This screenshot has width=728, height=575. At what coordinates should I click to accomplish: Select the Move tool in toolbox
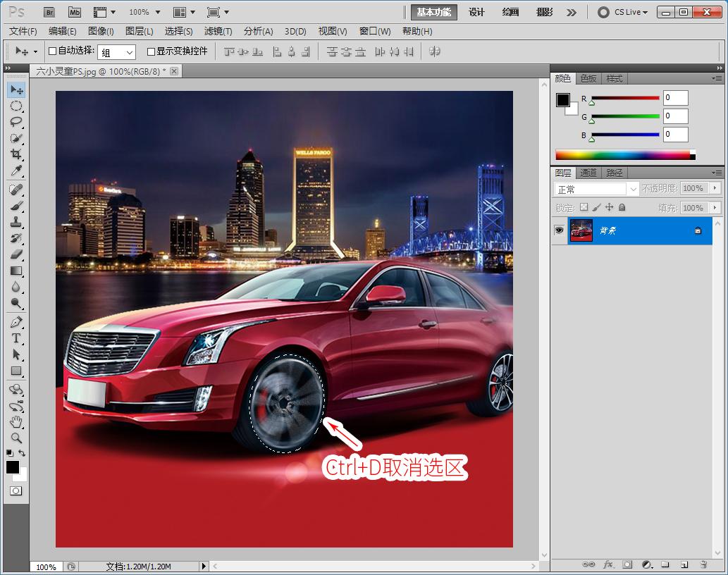(16, 89)
